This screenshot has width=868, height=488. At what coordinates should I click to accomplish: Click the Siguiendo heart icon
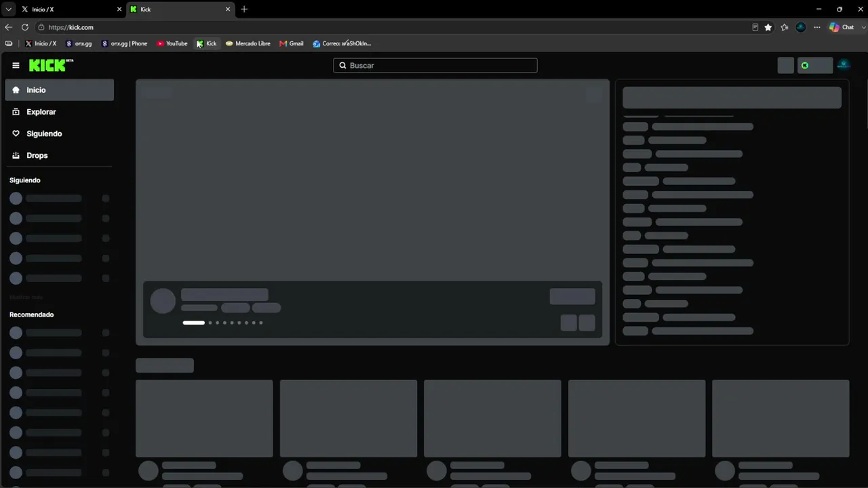[x=16, y=134]
